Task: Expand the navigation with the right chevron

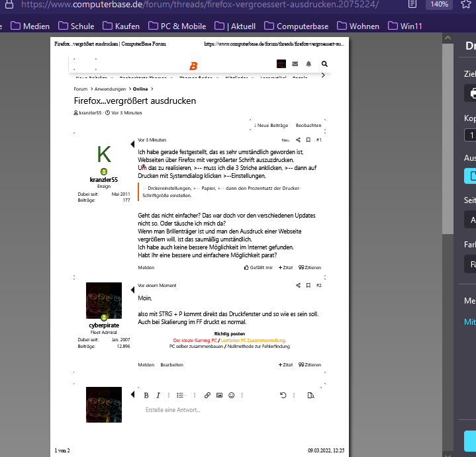Action: click(x=323, y=75)
